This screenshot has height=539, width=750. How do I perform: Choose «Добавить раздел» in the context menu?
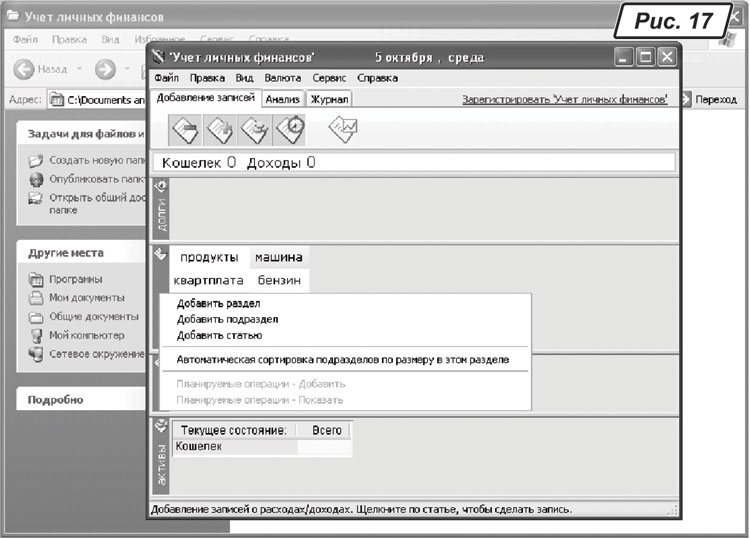[218, 303]
